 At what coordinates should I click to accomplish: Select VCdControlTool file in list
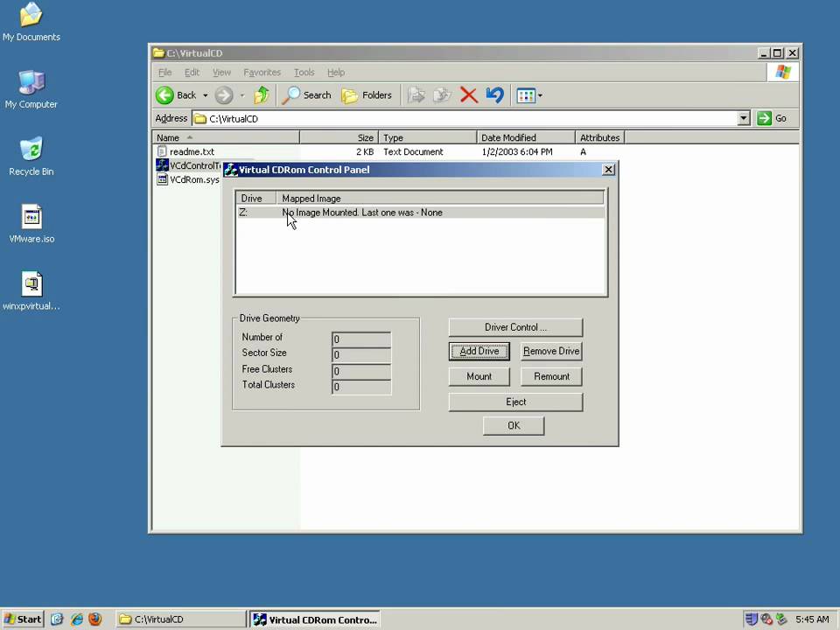pos(189,165)
